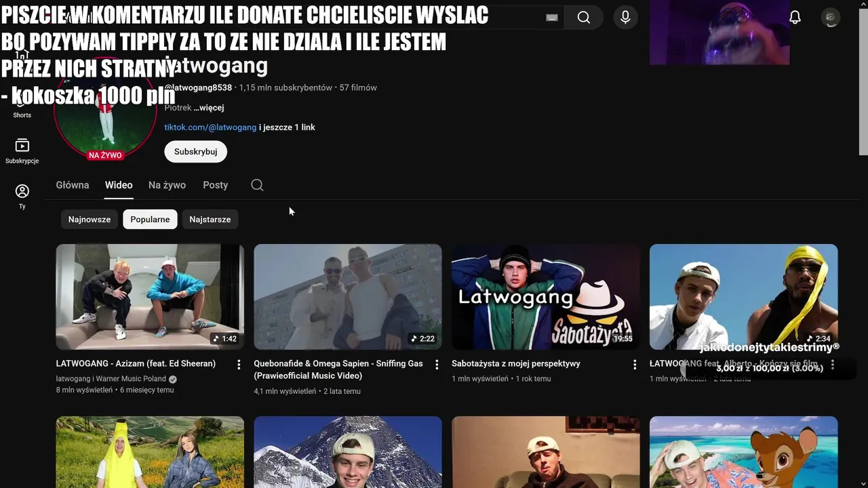Open LATWOGANG - Azizam (feat. Ed Sheeran) title

pos(136,364)
